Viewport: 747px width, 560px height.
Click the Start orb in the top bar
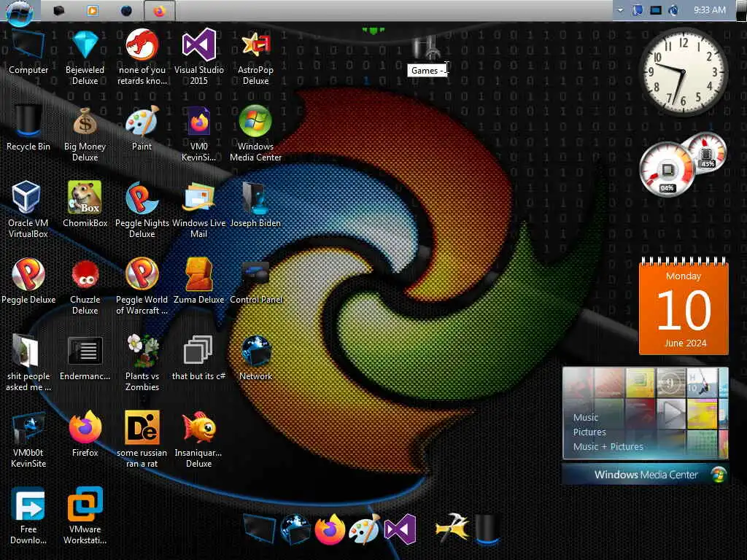[x=20, y=12]
